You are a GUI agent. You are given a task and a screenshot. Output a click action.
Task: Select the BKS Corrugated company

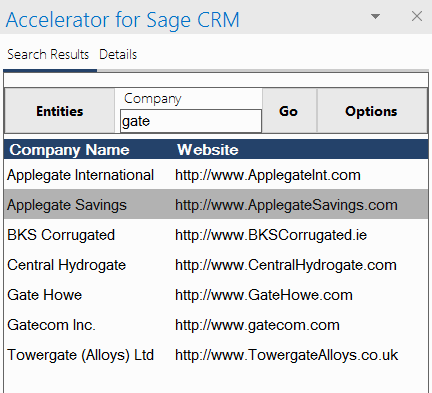pyautogui.click(x=61, y=235)
